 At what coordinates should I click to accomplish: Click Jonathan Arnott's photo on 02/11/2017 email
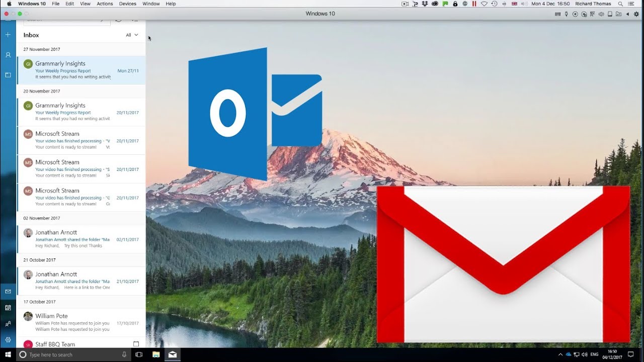pyautogui.click(x=28, y=233)
